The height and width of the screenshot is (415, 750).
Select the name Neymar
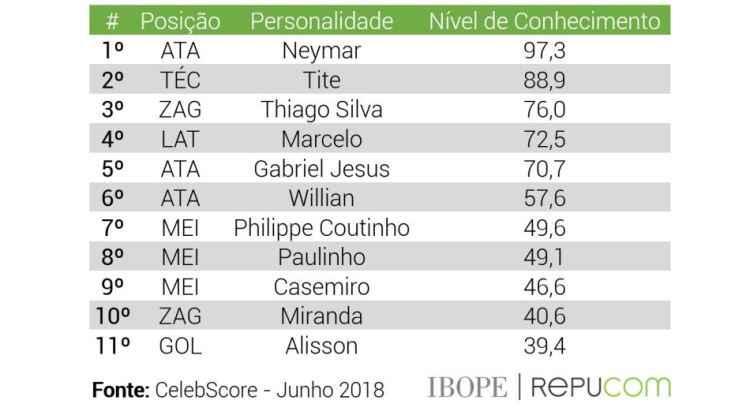pos(321,51)
